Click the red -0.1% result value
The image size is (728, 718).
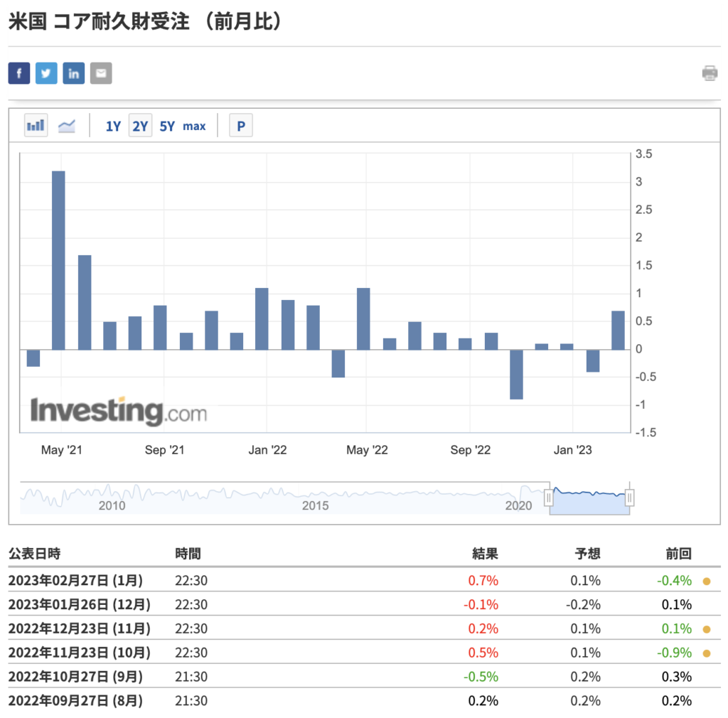coord(481,605)
